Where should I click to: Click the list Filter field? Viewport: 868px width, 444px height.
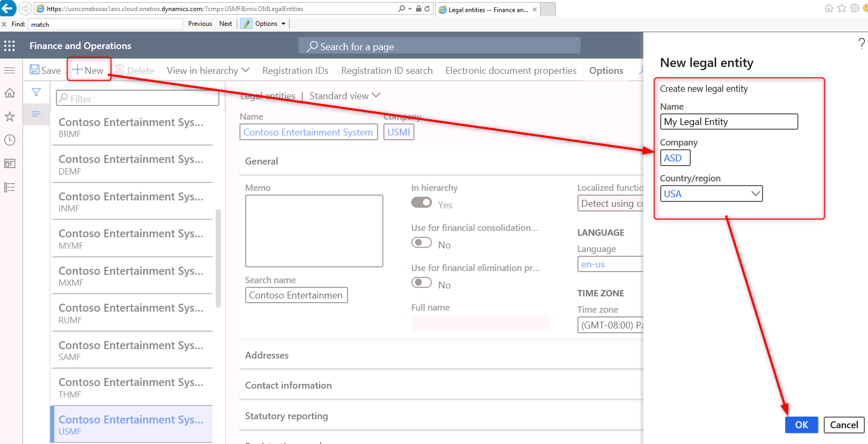[x=138, y=98]
